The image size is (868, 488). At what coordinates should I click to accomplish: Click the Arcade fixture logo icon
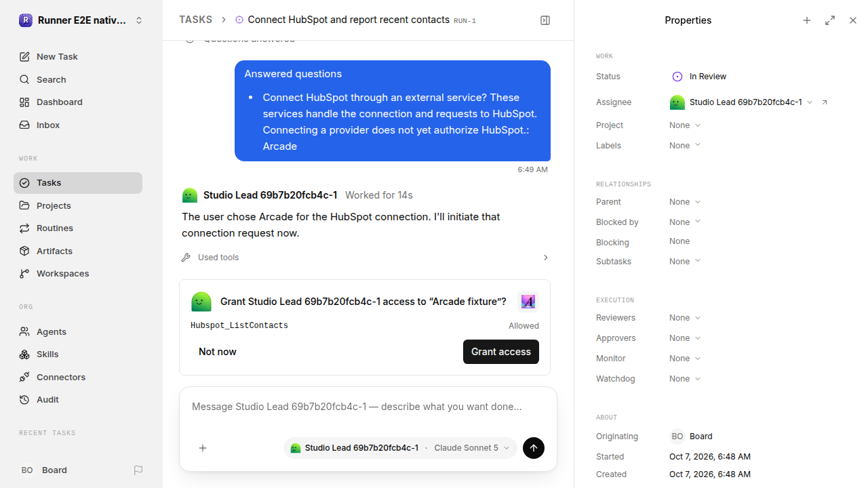tap(528, 302)
